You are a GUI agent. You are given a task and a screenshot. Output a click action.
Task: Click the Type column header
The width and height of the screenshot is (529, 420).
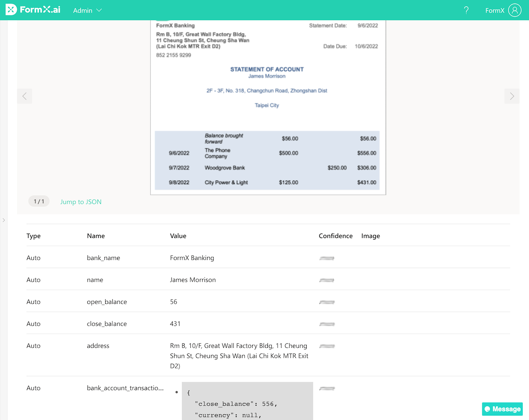(34, 236)
